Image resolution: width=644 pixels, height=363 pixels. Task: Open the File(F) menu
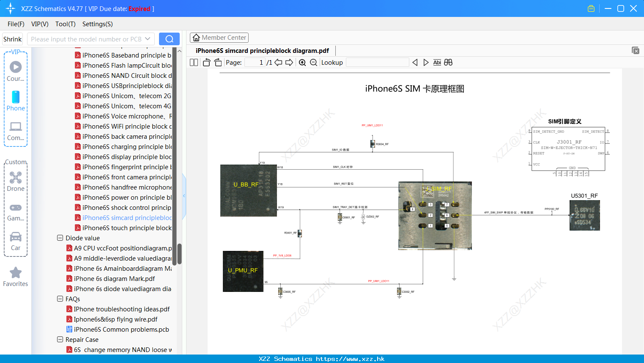tap(16, 24)
